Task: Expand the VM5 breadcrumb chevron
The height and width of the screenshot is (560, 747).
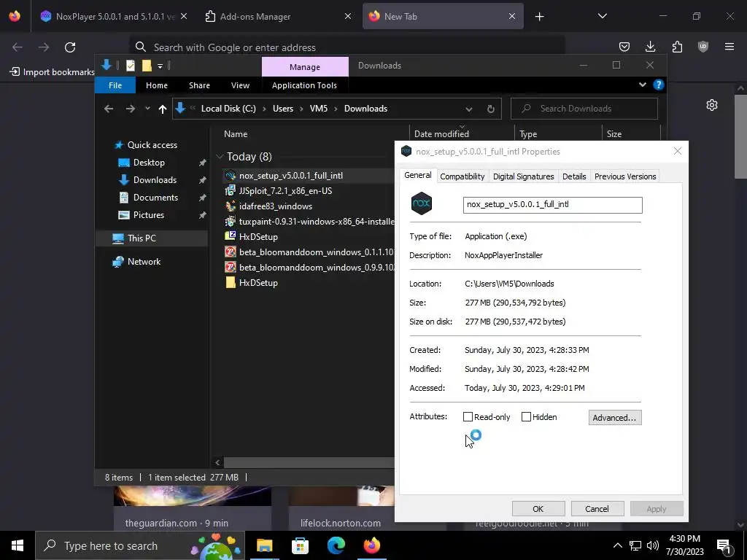Action: pos(336,109)
